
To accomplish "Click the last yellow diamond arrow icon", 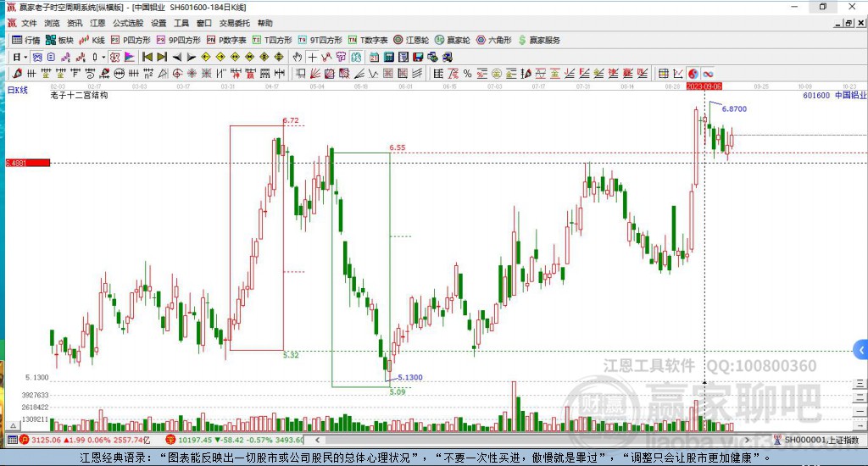I will pyautogui.click(x=278, y=57).
